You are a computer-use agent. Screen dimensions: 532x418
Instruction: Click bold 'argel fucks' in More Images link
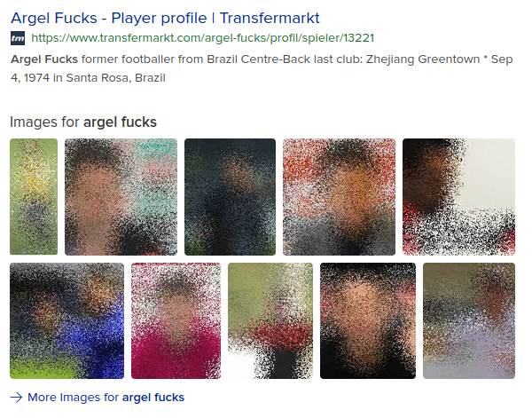coord(153,397)
